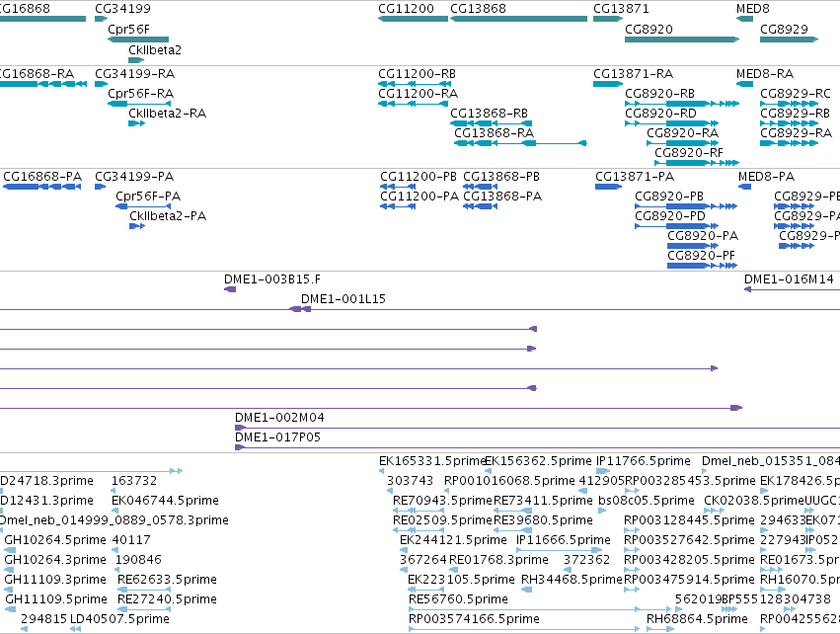
Task: Select protein CG11200-PB
Action: click(x=398, y=187)
